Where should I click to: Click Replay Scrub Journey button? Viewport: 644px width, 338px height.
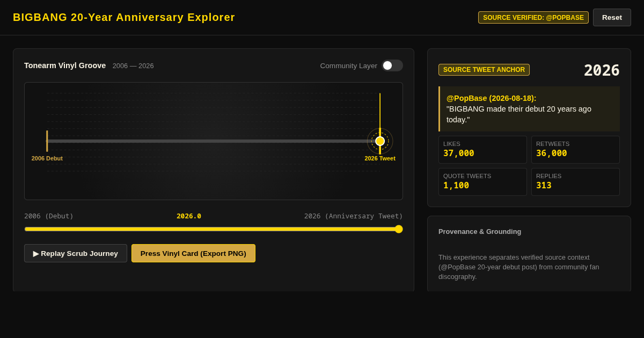76,253
